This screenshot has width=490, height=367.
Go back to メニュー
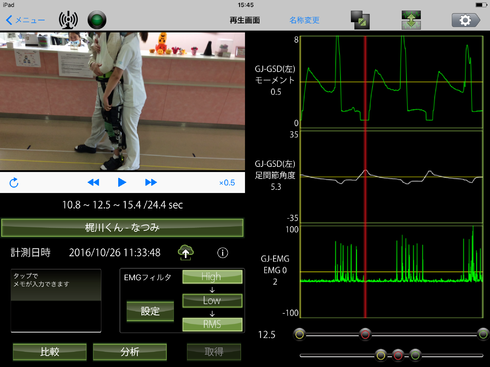click(x=25, y=20)
